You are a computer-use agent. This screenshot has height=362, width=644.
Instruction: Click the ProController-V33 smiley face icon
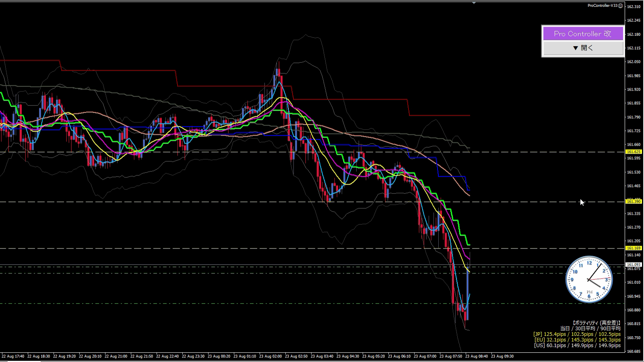tap(620, 6)
